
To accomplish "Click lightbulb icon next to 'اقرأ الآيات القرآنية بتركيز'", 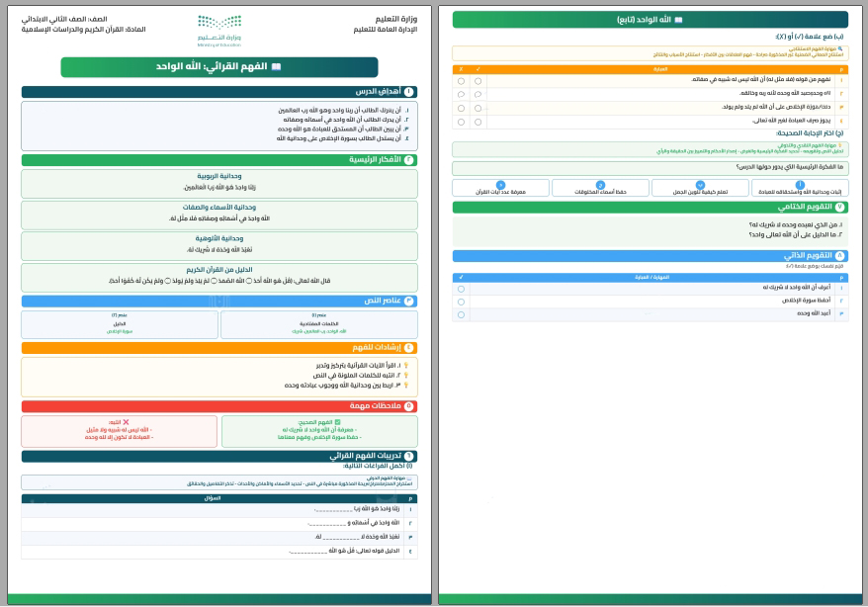I will (x=405, y=365).
